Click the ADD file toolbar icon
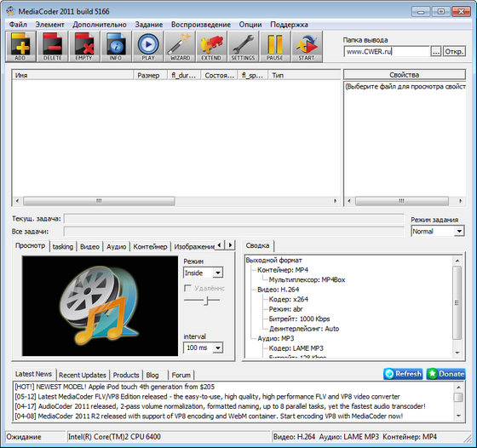The image size is (477, 448). 20,47
